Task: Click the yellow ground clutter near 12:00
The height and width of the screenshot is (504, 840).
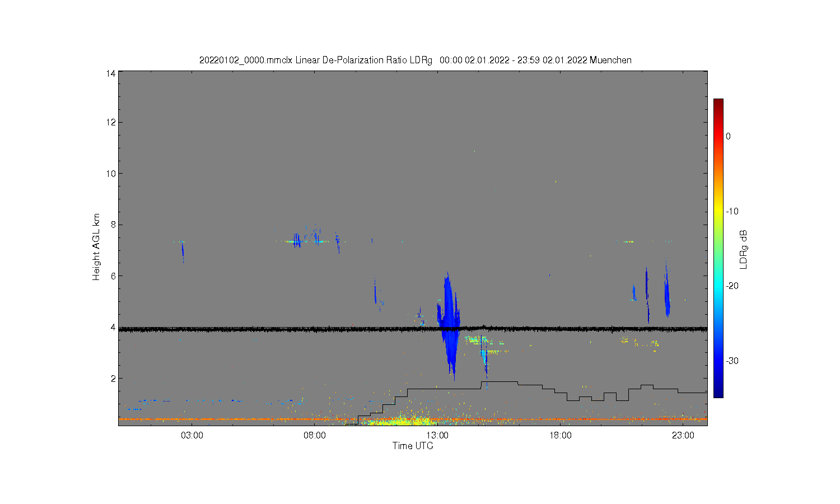Action: coord(400,421)
